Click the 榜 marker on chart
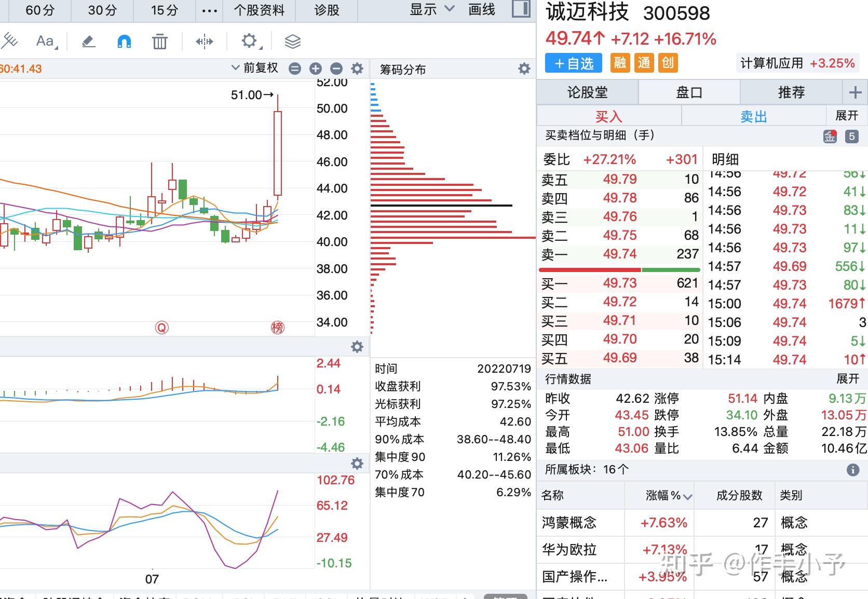This screenshot has width=868, height=599. point(278,328)
